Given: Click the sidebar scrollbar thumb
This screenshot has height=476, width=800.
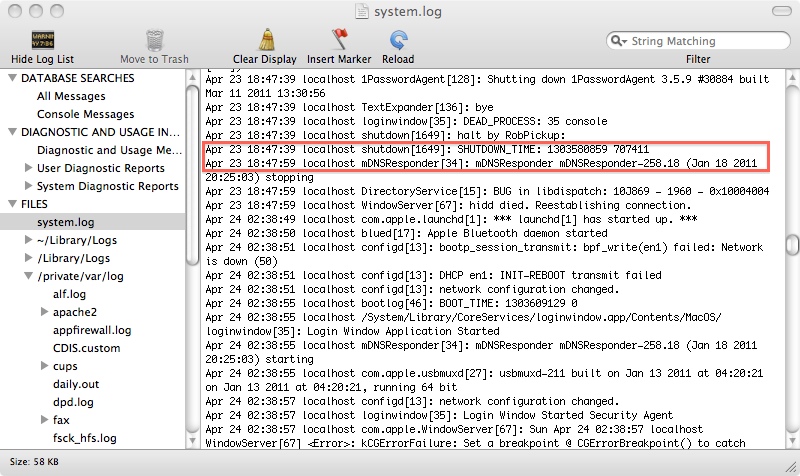Looking at the screenshot, I should (192, 175).
